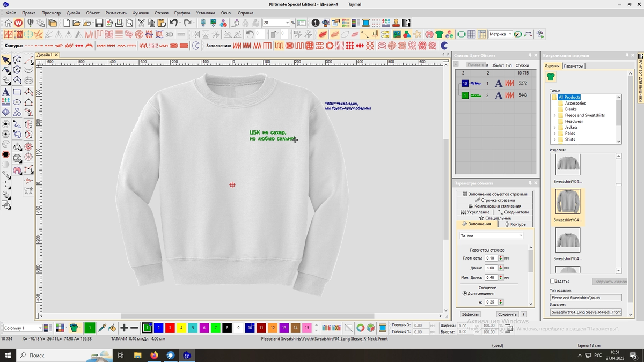Expand the Polos tree node

[x=554, y=133]
